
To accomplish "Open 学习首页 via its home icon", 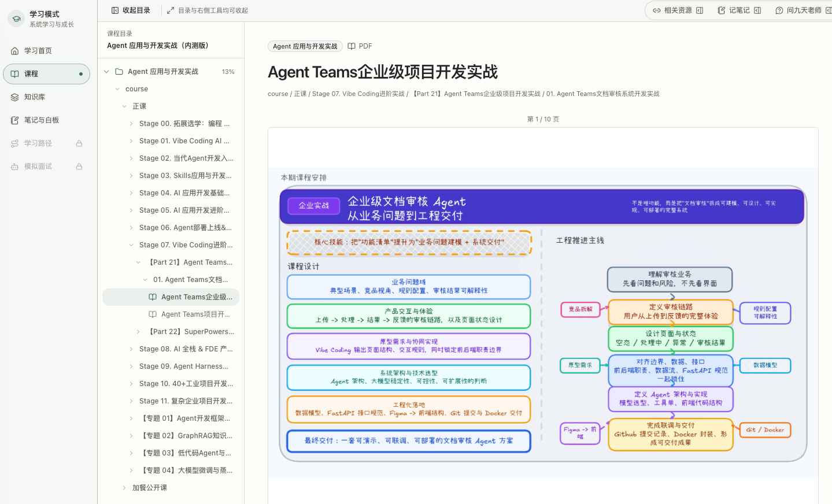I will [x=15, y=51].
